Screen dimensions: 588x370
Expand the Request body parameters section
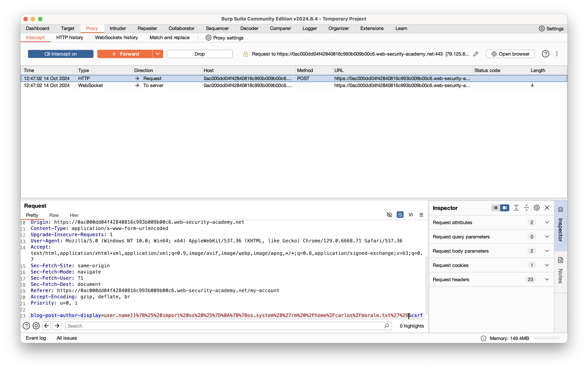tap(547, 251)
